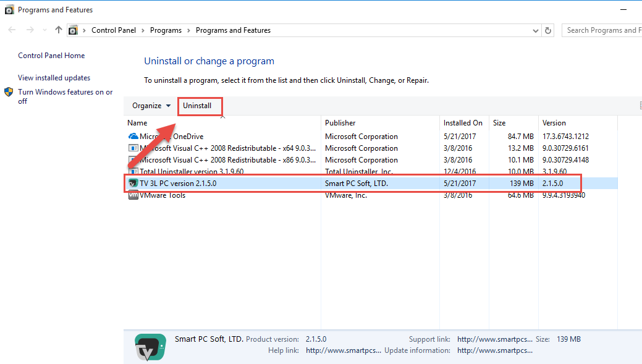
Task: Select TV 3L PC version 2.1.5.0
Action: 371,184
